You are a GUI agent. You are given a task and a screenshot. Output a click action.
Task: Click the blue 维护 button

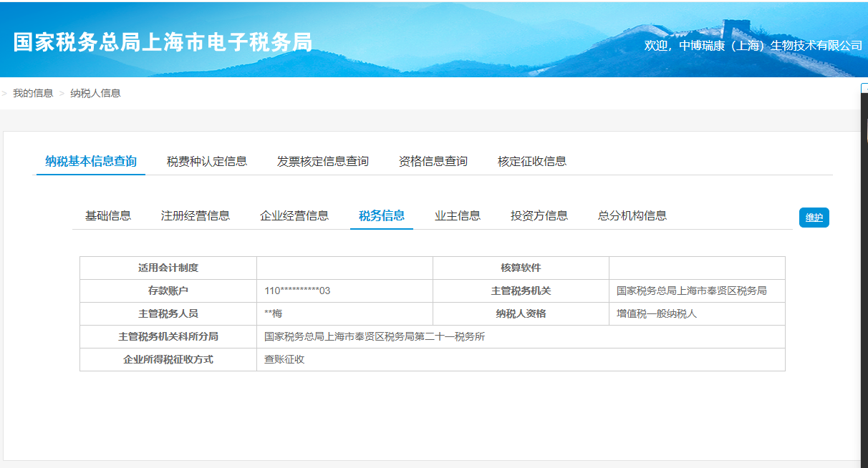(x=814, y=218)
